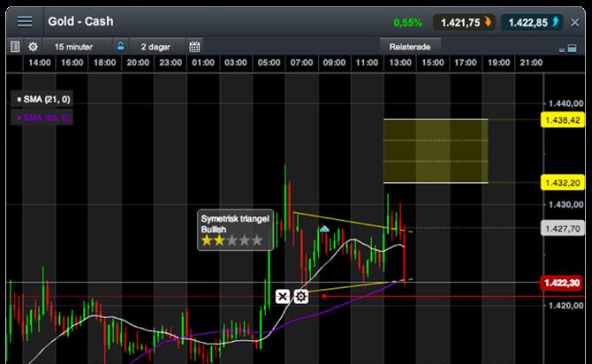Click the yellow 1.432,20 target price label

563,183
